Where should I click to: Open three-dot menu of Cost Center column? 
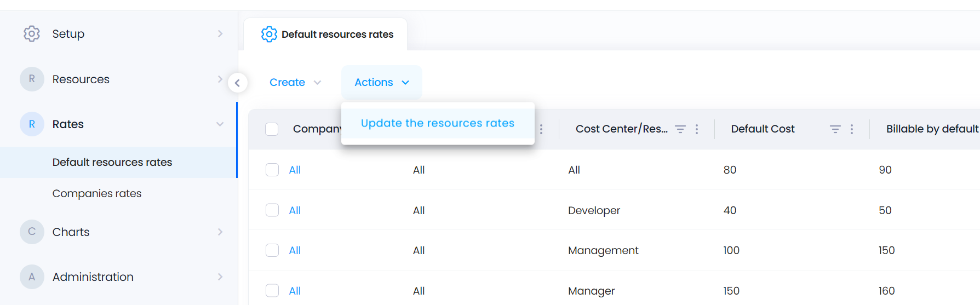(x=697, y=129)
